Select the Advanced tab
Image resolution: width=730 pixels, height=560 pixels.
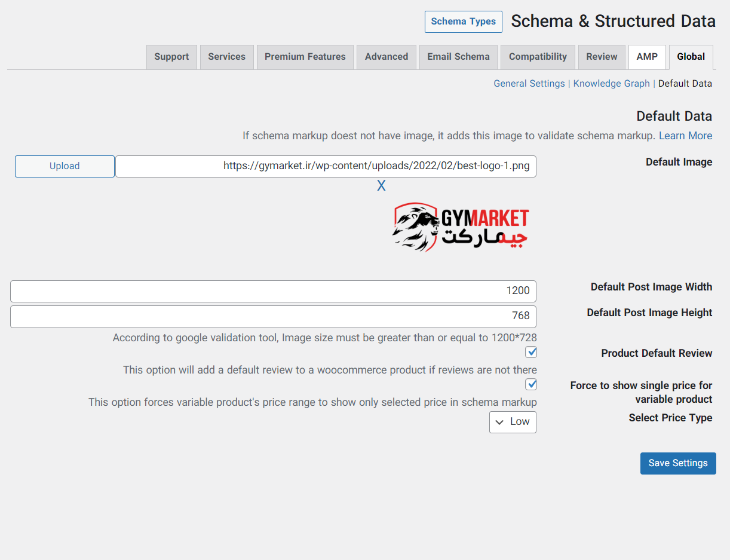click(386, 57)
